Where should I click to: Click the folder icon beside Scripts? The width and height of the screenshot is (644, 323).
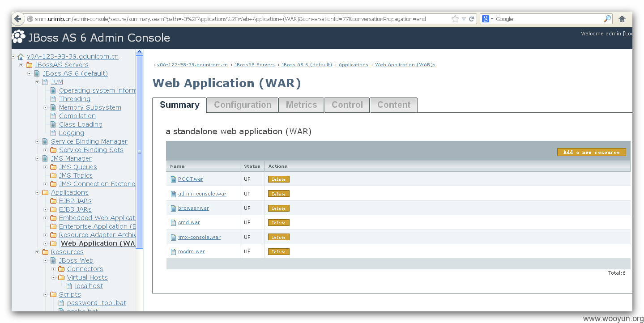tap(53, 294)
